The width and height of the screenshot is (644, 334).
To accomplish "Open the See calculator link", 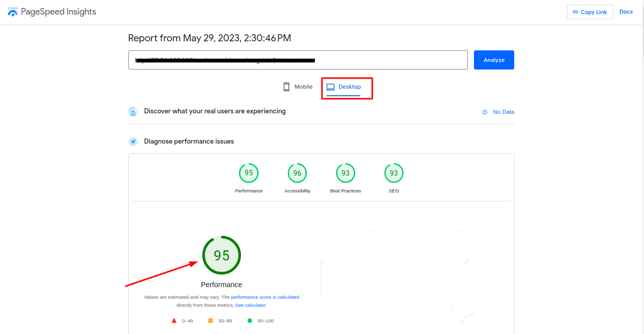I will click(251, 305).
